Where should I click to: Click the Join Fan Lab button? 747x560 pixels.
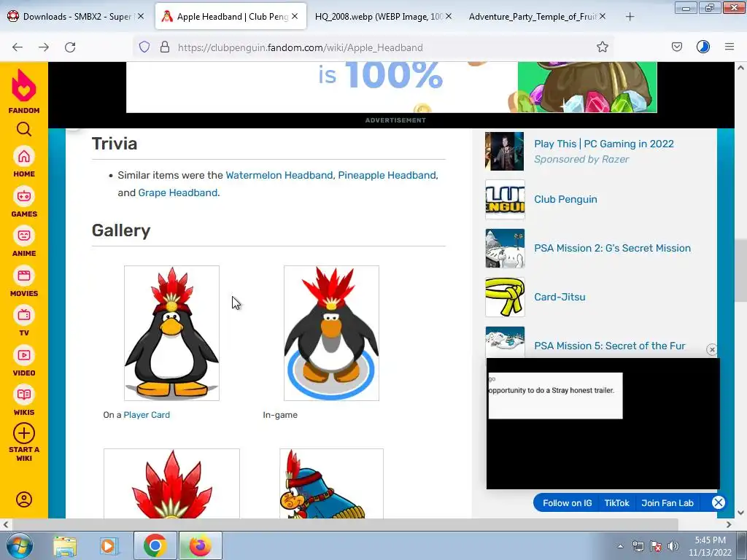(667, 503)
